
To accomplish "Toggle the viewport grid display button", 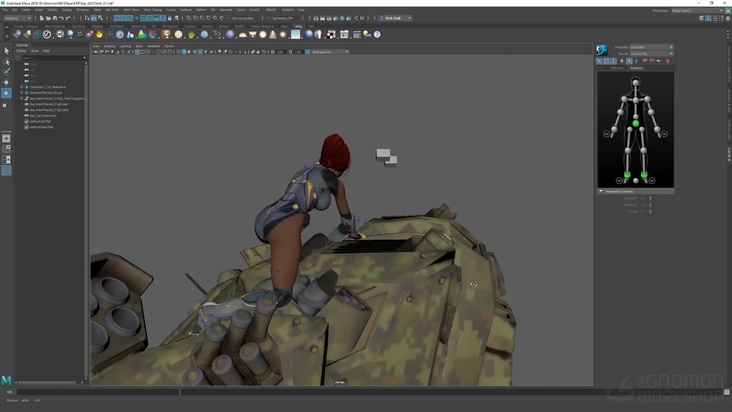I will [x=137, y=52].
